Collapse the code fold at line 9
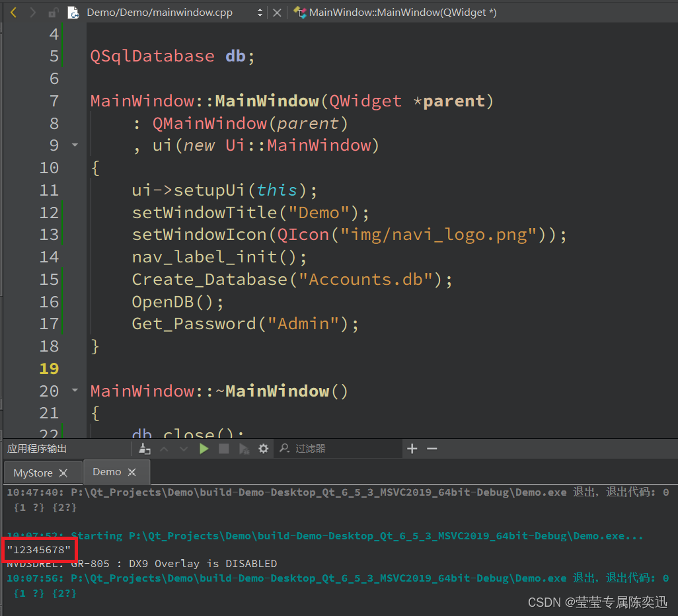 pyautogui.click(x=75, y=145)
